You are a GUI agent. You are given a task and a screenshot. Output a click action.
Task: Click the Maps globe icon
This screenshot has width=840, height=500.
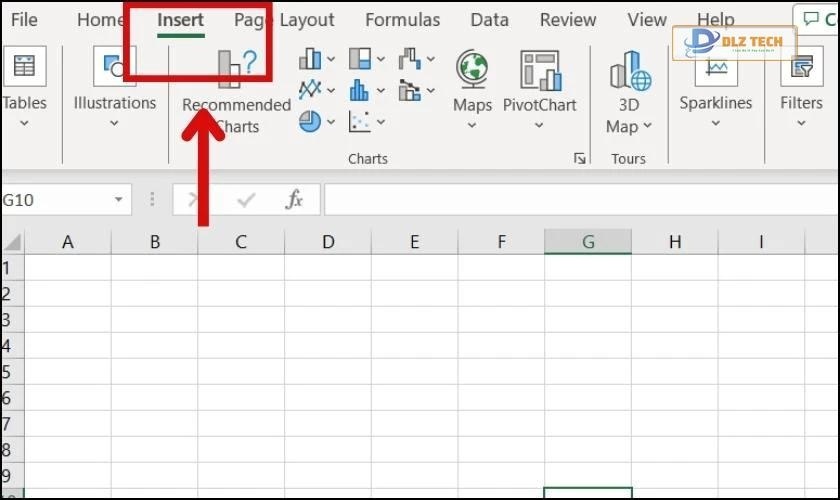[x=472, y=70]
